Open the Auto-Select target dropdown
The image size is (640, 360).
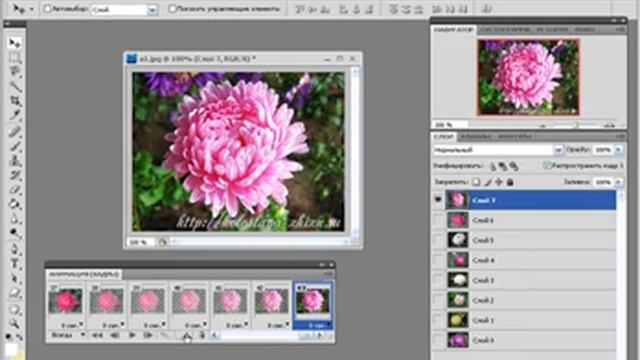tap(152, 10)
